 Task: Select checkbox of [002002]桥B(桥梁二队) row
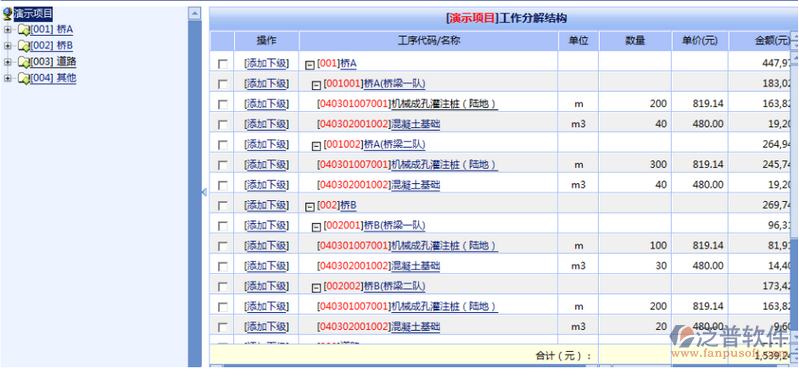[223, 287]
